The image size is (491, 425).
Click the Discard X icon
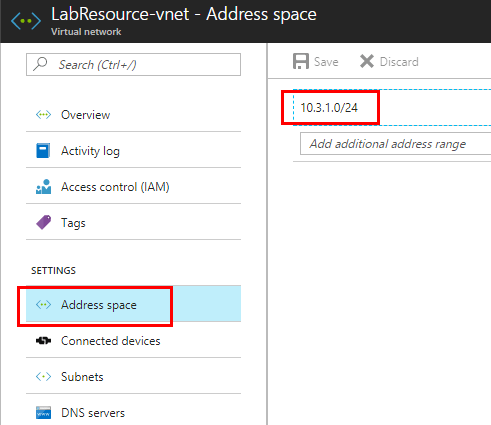[x=367, y=61]
